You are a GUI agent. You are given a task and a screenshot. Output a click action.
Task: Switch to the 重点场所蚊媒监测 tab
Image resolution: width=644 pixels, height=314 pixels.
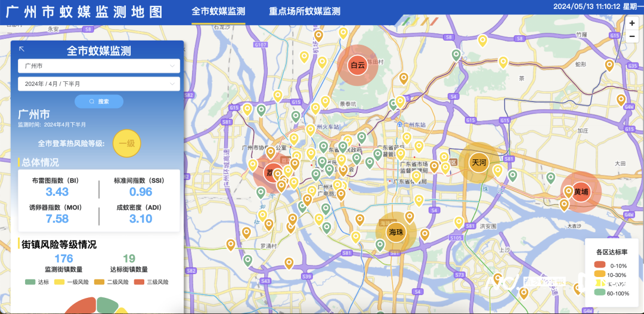point(304,11)
